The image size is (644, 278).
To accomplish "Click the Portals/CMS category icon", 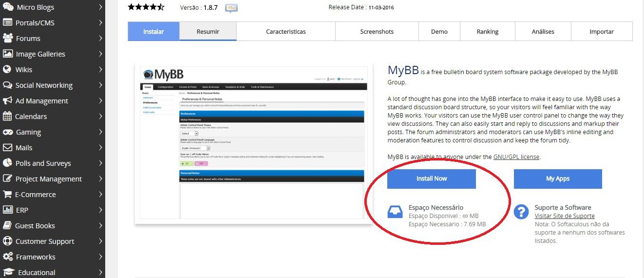I will (x=7, y=22).
